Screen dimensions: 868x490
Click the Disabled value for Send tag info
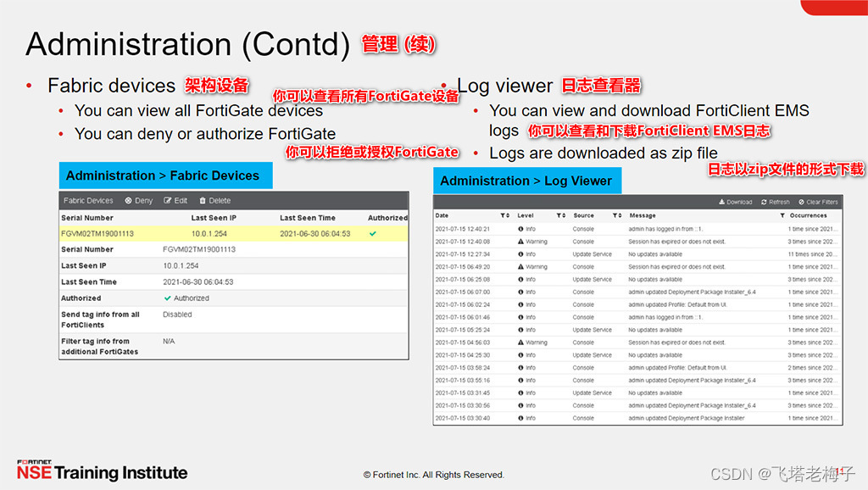click(177, 315)
